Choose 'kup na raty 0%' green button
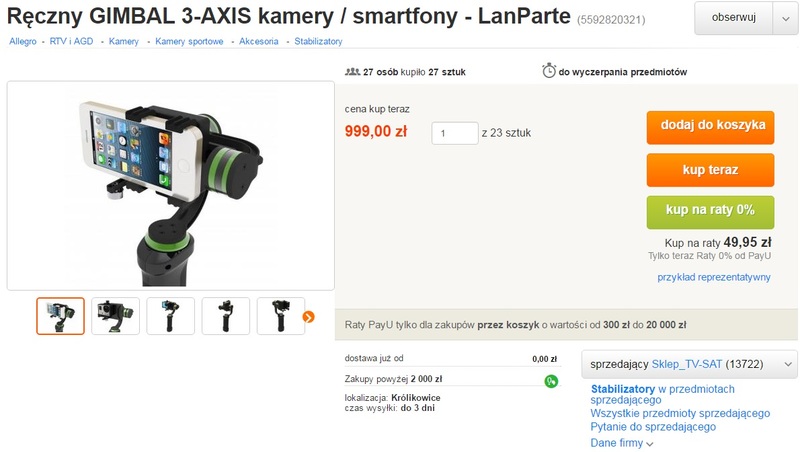Screen dimensions: 800x452 pos(710,212)
